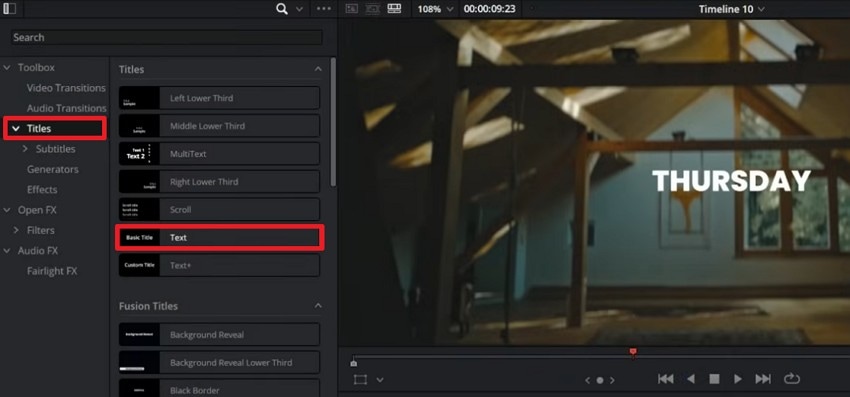Click the search magnifier icon
The image size is (850, 397).
281,9
